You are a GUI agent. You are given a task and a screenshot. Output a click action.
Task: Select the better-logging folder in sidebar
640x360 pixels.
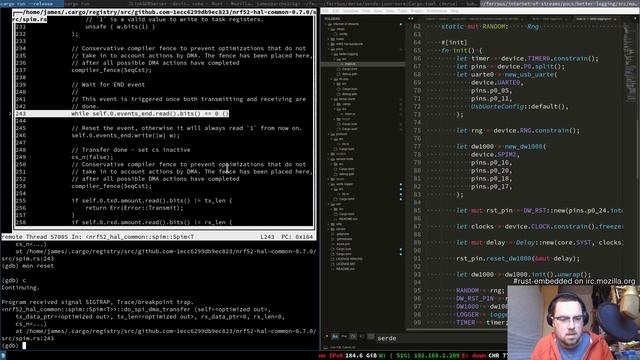pos(349,54)
